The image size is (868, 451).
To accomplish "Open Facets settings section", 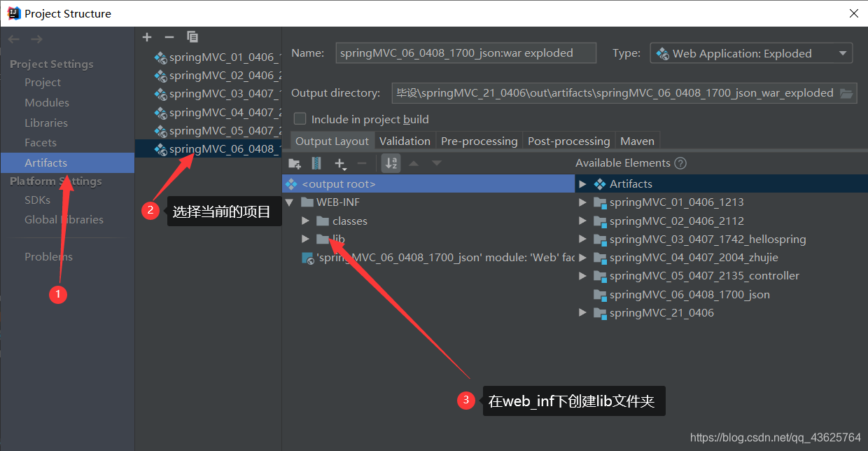I will 41,142.
